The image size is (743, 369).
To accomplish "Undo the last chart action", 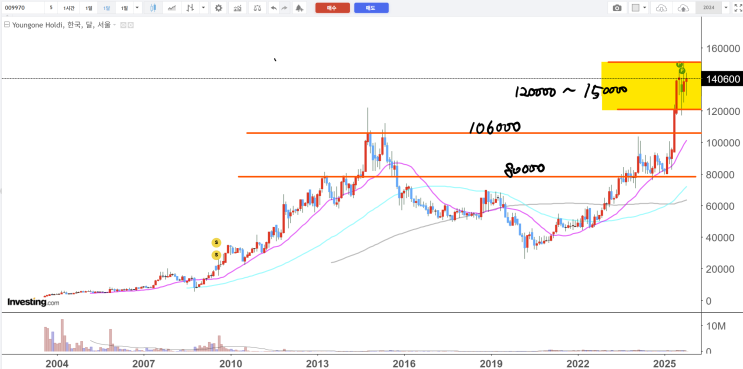I will (273, 8).
